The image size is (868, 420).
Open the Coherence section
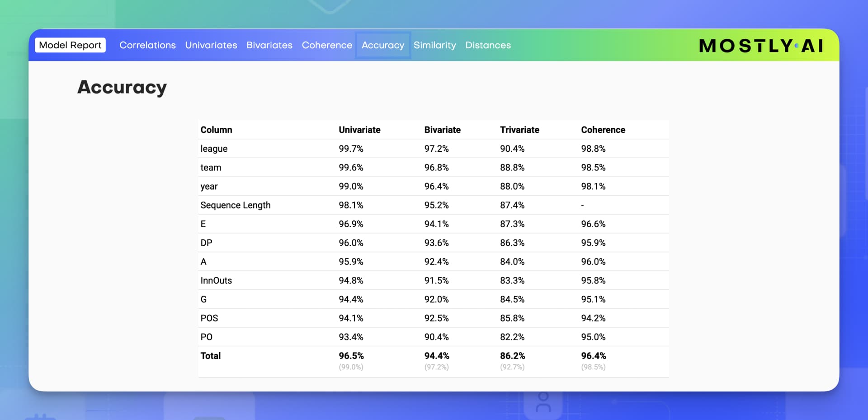pyautogui.click(x=327, y=45)
